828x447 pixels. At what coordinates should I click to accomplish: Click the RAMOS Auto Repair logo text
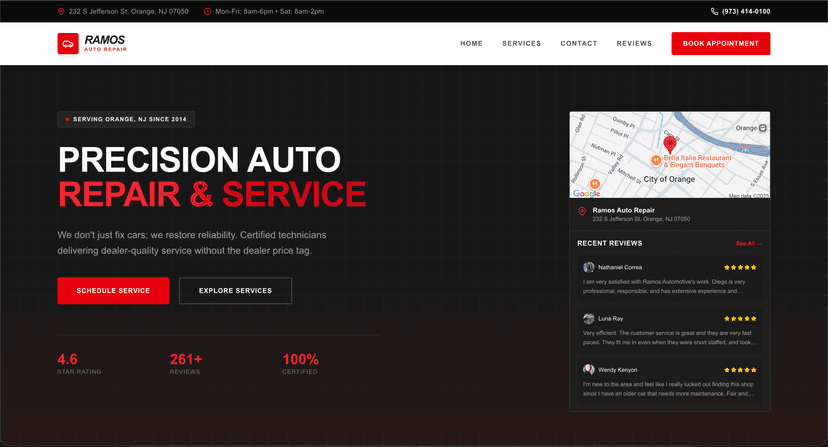coord(105,43)
